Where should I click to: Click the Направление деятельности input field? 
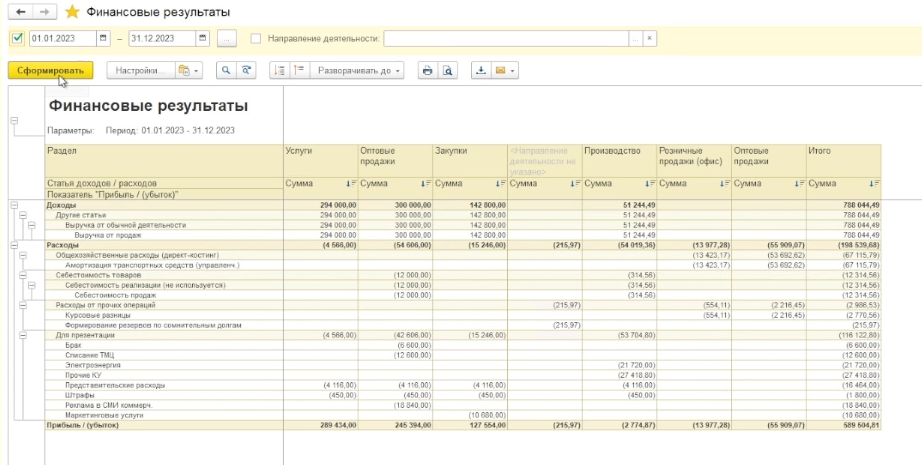coord(506,39)
